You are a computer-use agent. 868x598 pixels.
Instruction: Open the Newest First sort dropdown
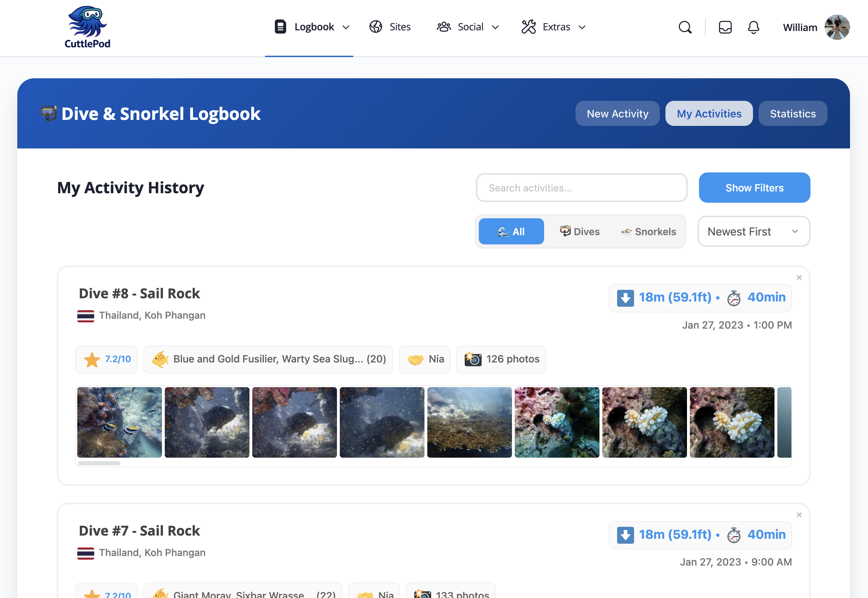click(x=753, y=232)
